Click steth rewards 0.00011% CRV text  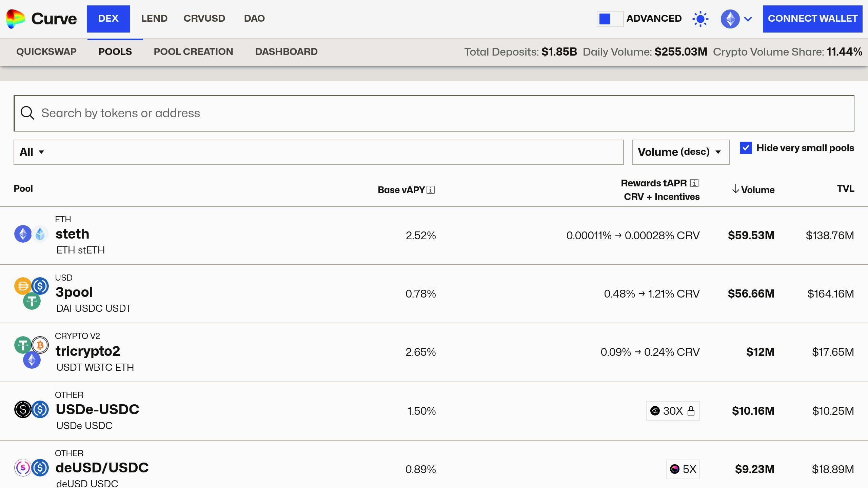click(x=633, y=235)
